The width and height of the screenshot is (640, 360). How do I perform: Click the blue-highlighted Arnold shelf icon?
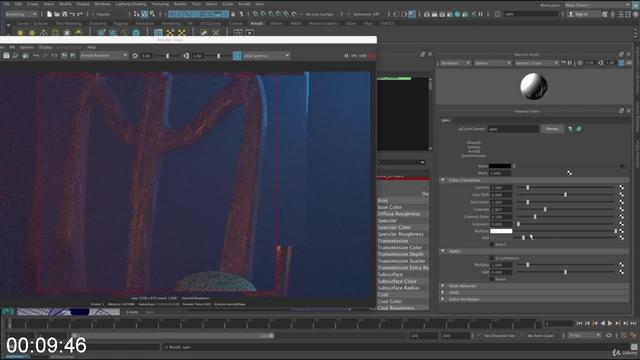(x=158, y=33)
